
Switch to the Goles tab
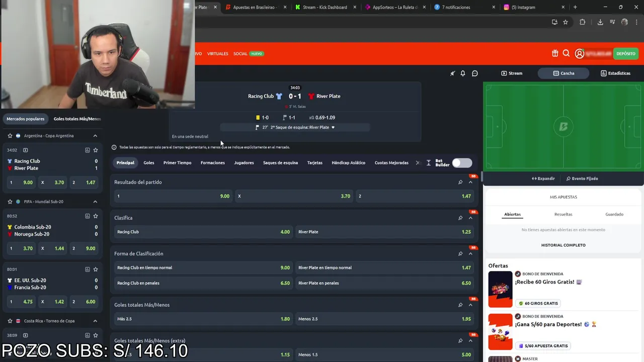tap(149, 163)
